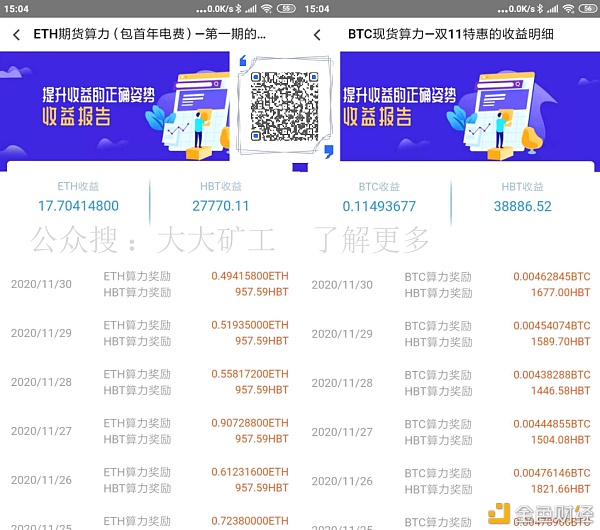Tap the QR code in the center
Screen dimensions: 600x530
[x=284, y=106]
